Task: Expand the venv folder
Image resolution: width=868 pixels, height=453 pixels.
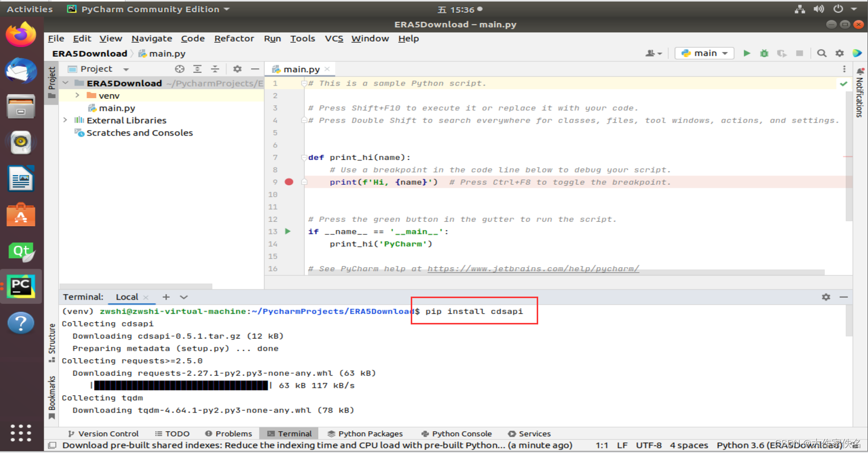Action: (77, 95)
